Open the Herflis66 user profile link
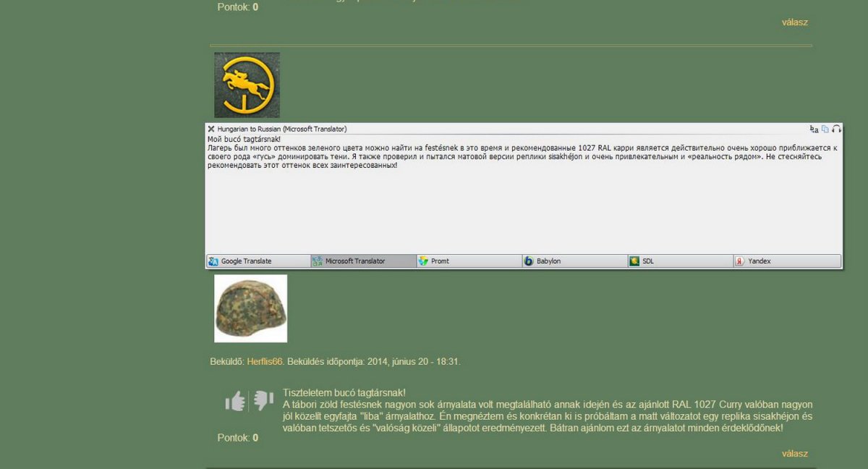 click(264, 361)
